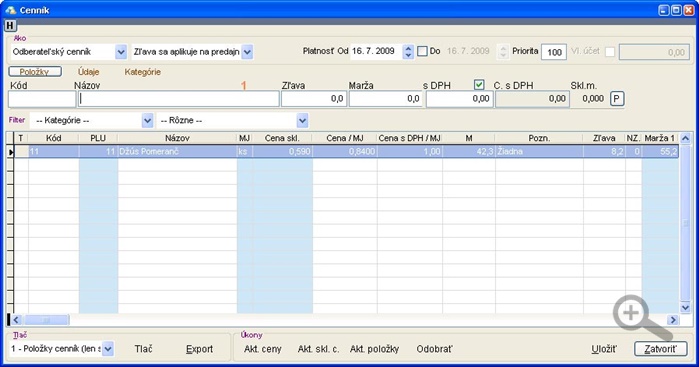
Task: Select the Džús Pomeranč row name cell
Action: click(177, 152)
